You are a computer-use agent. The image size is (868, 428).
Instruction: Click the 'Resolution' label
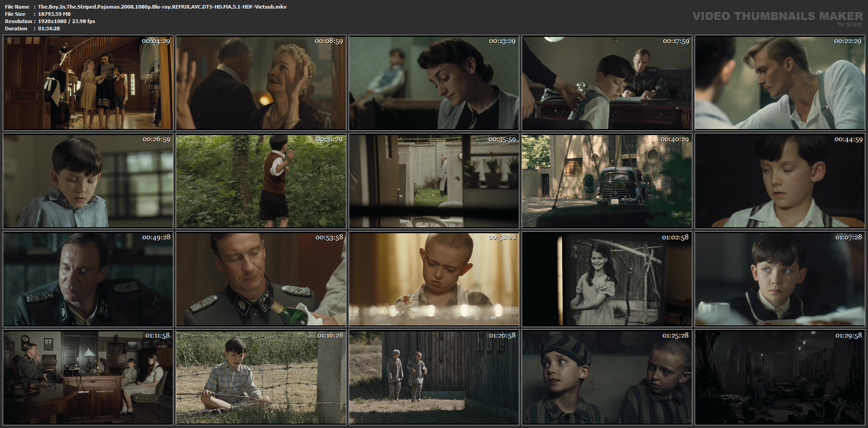[19, 21]
